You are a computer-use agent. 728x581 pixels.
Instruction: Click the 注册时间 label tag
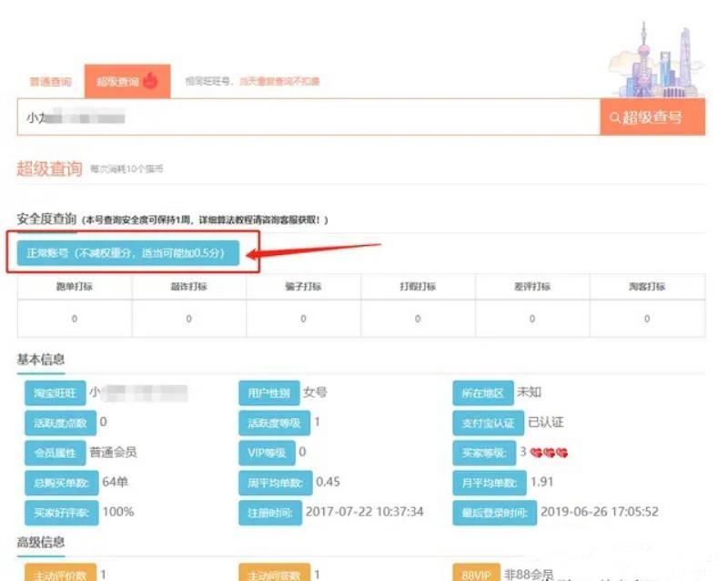click(268, 512)
